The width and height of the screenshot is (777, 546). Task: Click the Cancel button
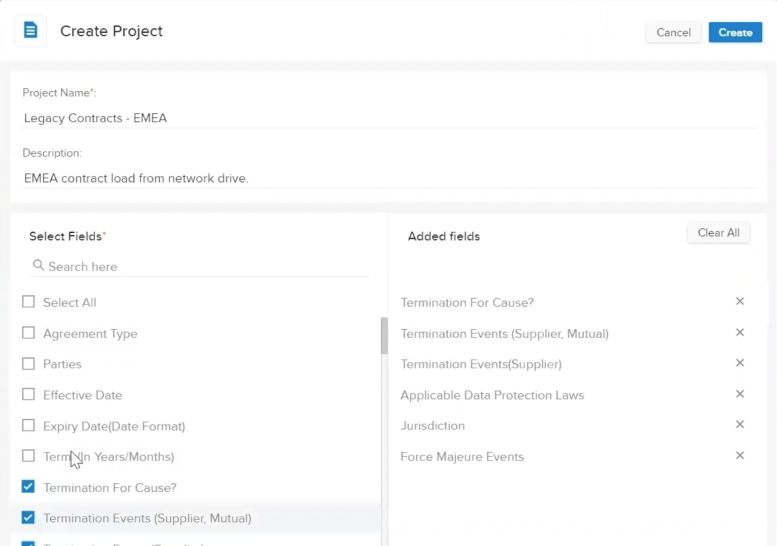(x=673, y=32)
